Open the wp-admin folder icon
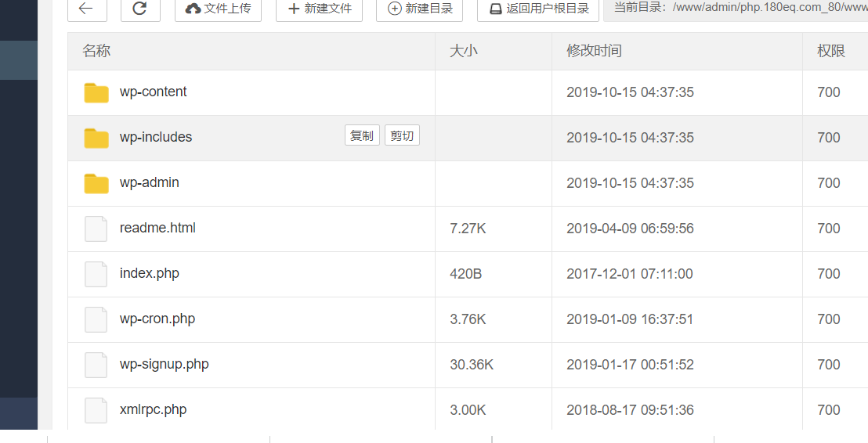 96,183
